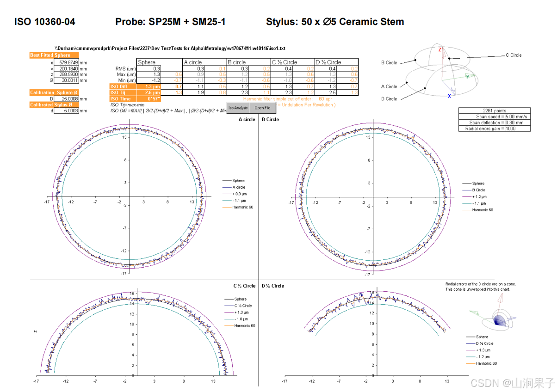Viewport: 557px width, 392px height.
Task: Click the Sphere column header in results table
Action: click(x=160, y=62)
